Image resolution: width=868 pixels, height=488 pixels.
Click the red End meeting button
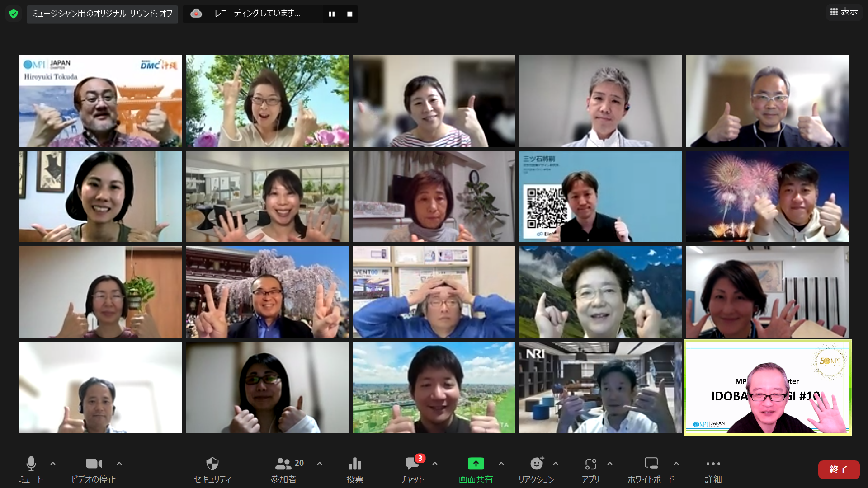pyautogui.click(x=838, y=469)
